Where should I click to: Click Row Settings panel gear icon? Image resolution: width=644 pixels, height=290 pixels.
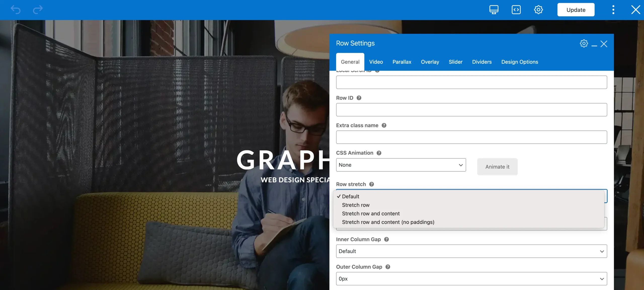tap(584, 44)
